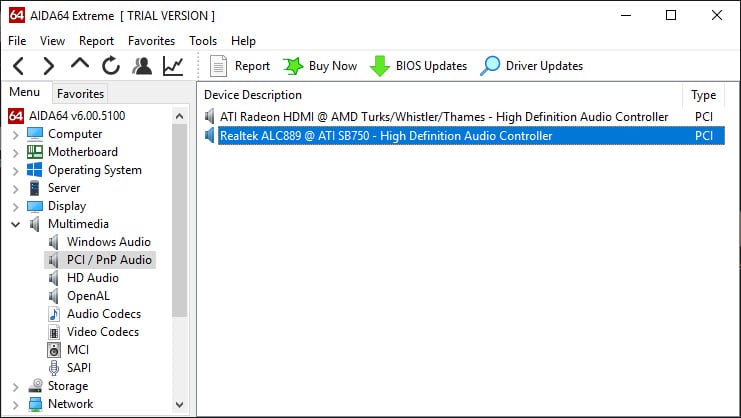Expand the Storage tree node
Viewport: 741px width, 418px height.
pyautogui.click(x=16, y=387)
